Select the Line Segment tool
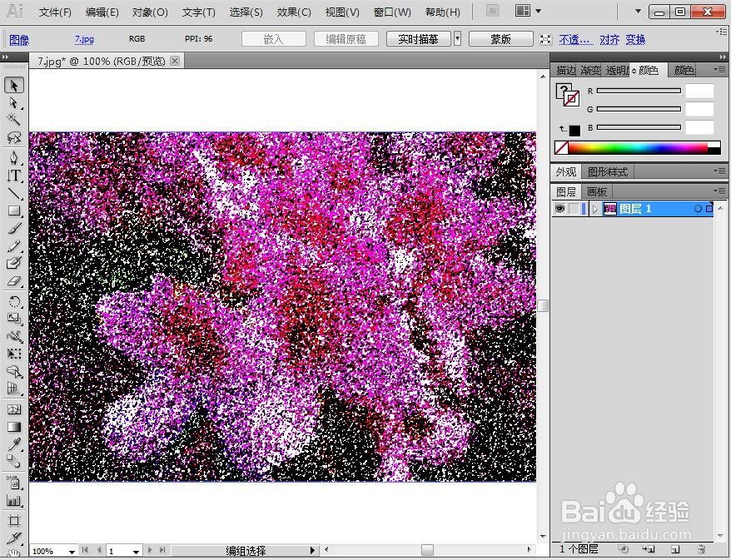731x560 pixels. (x=14, y=193)
